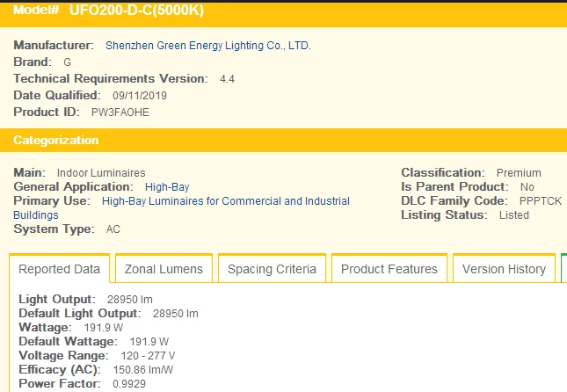This screenshot has width=567, height=392.
Task: Click the Listing Status value Listed
Action: click(514, 215)
